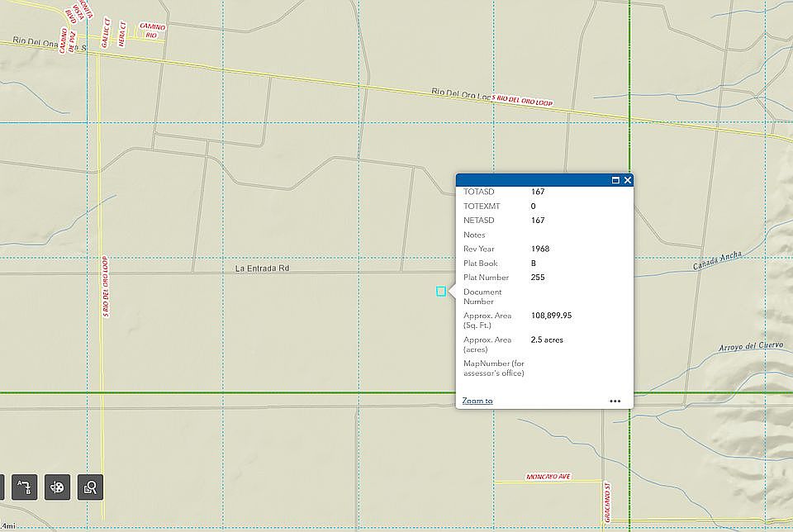793x532 pixels.
Task: Maximize the parcel info popup
Action: pyautogui.click(x=615, y=180)
